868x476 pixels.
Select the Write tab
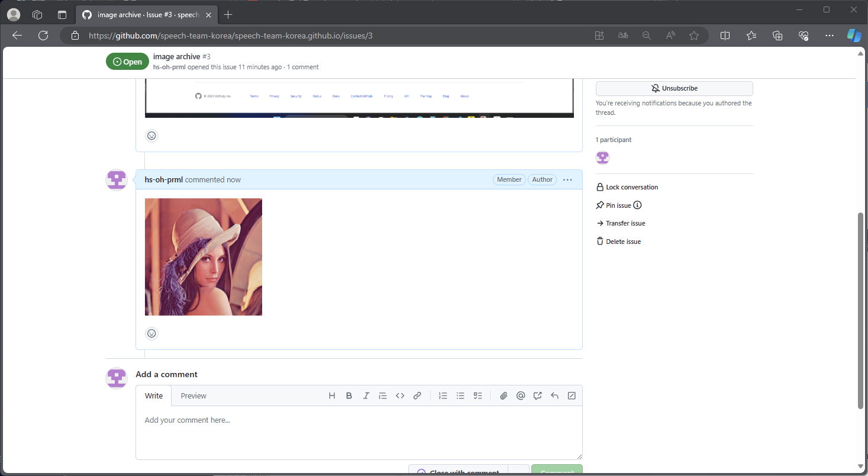tap(154, 395)
